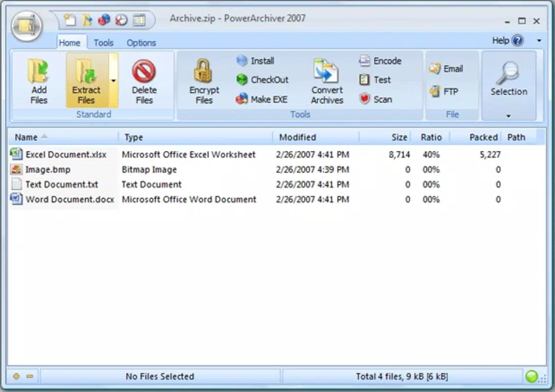Click the Convert Archives button
Screen dimensions: 555x392
(327, 81)
